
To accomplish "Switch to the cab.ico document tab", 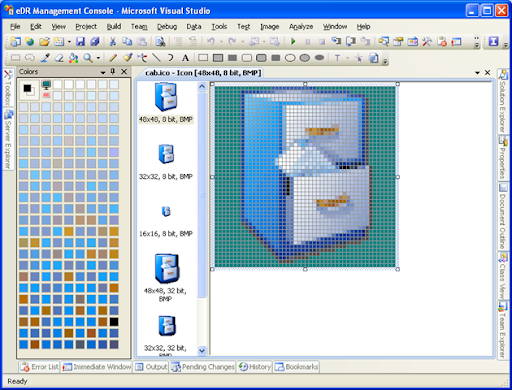I will click(203, 72).
